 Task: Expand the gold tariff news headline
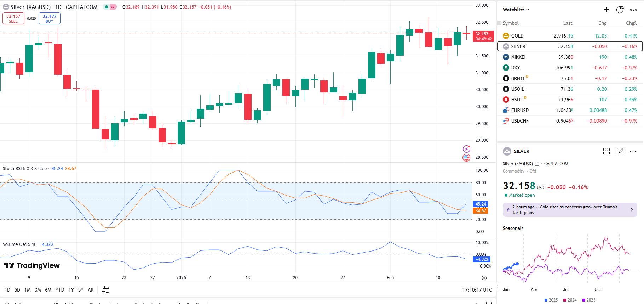(570, 209)
